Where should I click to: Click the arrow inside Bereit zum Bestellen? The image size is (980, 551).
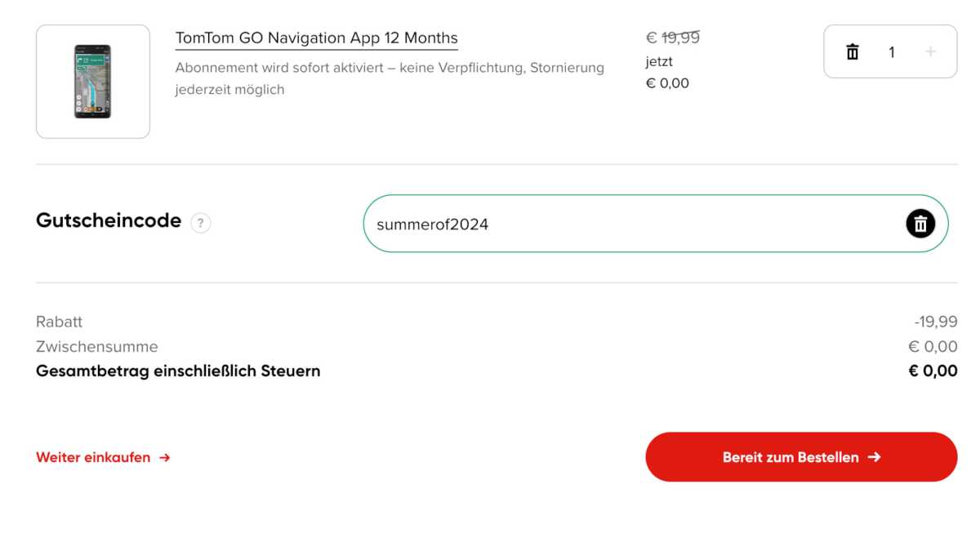[874, 457]
